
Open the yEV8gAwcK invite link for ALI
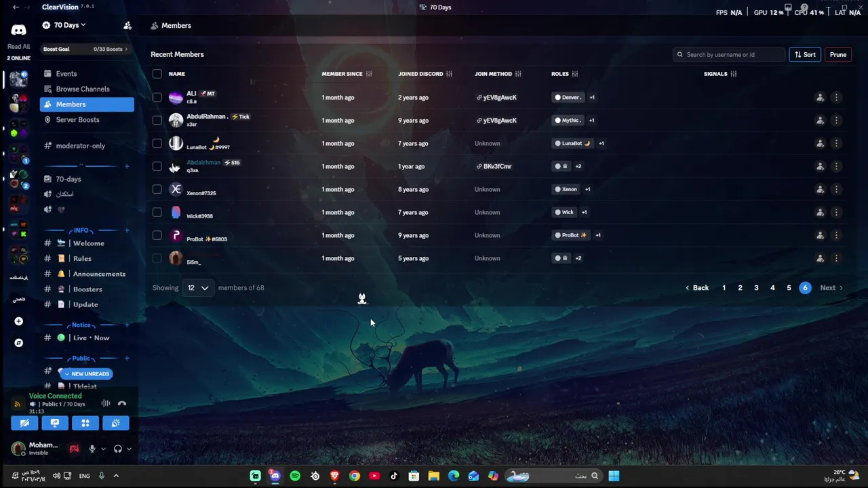point(496,98)
